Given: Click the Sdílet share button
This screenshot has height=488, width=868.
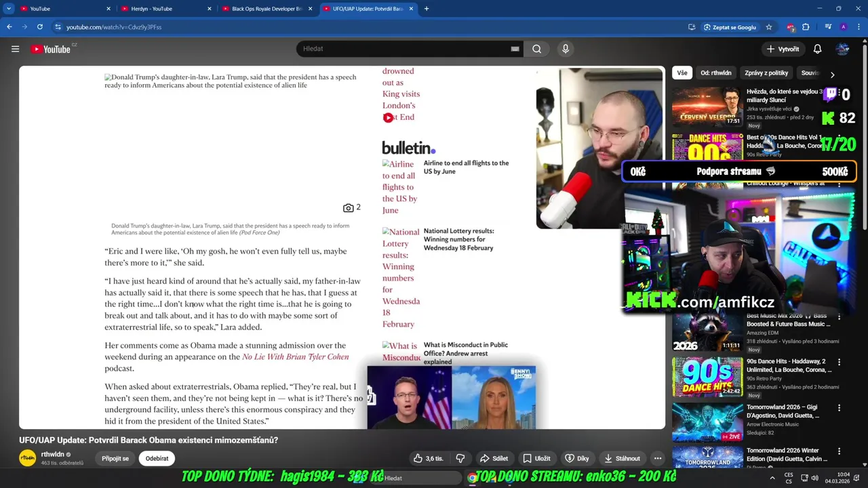Looking at the screenshot, I should click(x=494, y=458).
